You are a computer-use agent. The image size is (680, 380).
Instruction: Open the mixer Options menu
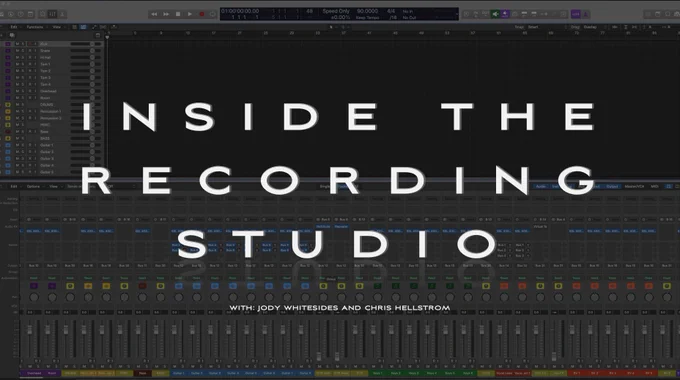point(33,187)
